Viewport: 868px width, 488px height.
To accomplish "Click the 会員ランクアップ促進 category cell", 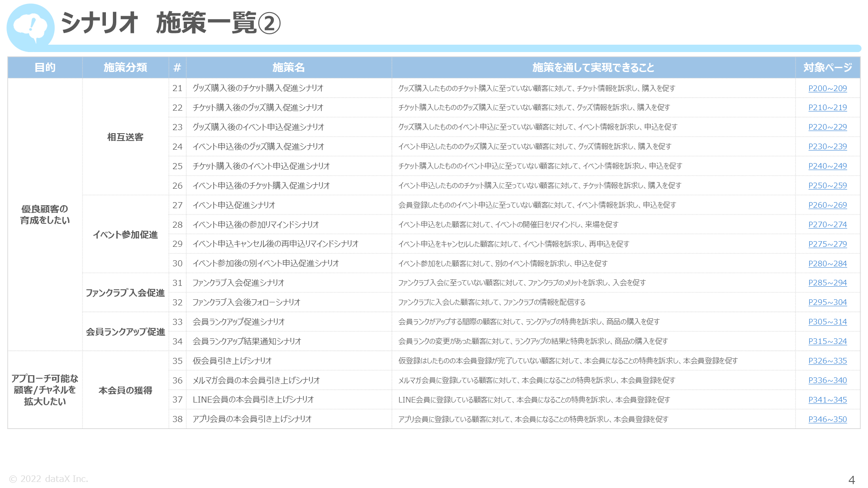I will (125, 332).
